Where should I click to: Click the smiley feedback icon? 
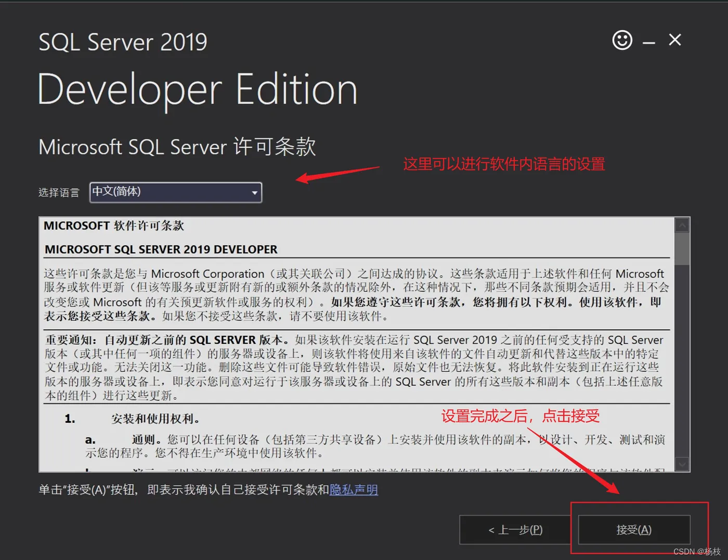[x=622, y=40]
